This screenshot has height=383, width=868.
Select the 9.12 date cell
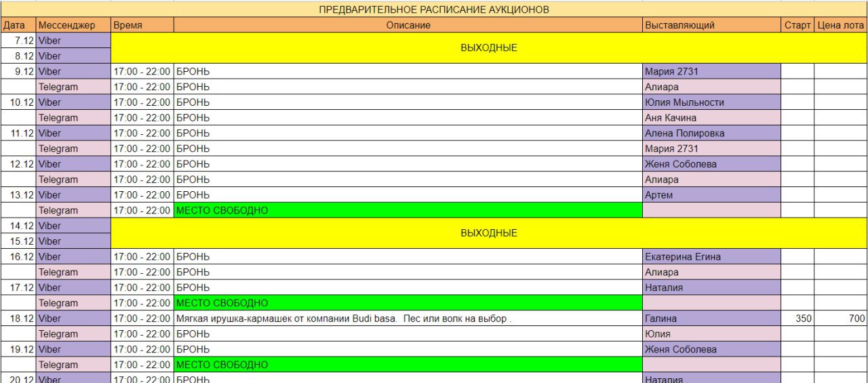click(18, 71)
